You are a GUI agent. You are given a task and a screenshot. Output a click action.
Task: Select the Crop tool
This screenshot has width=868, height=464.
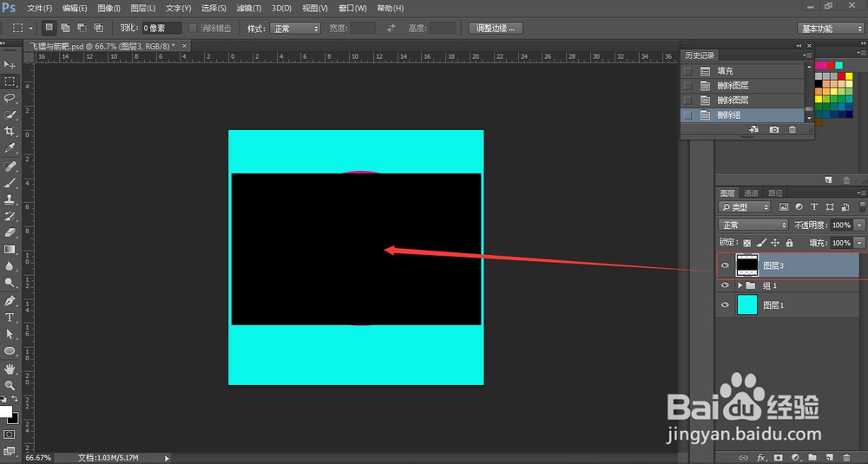pos(10,131)
